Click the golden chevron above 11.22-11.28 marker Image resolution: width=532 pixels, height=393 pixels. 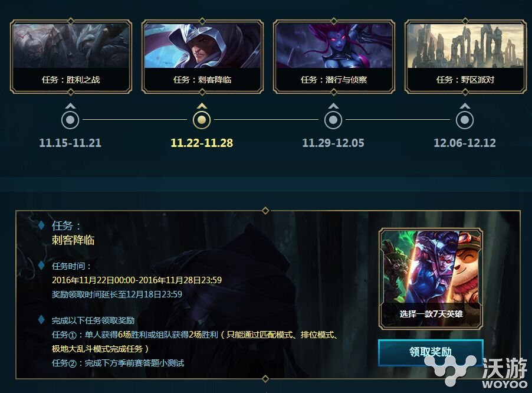click(x=202, y=106)
